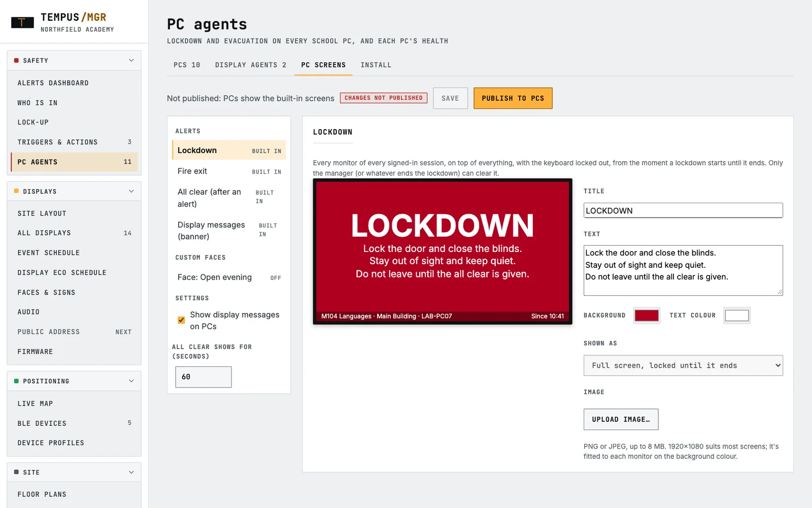Click the Tempus logo icon
812x508 pixels.
pyautogui.click(x=22, y=22)
